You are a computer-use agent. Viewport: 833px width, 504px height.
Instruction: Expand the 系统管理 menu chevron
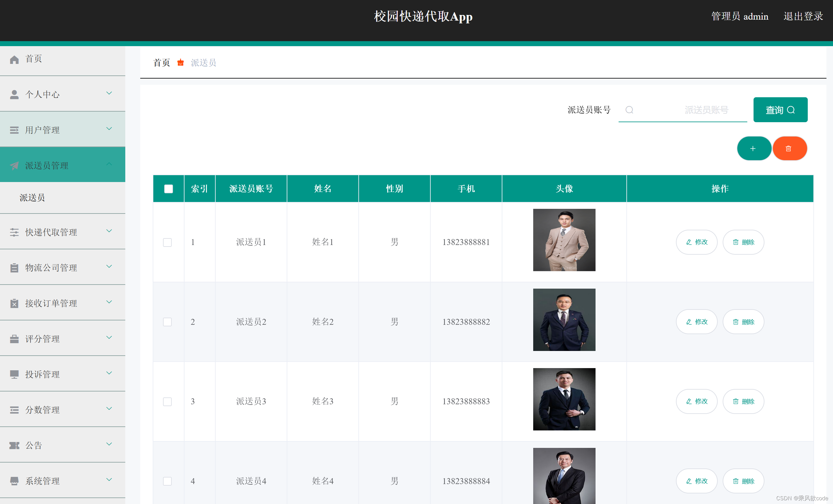tap(109, 480)
